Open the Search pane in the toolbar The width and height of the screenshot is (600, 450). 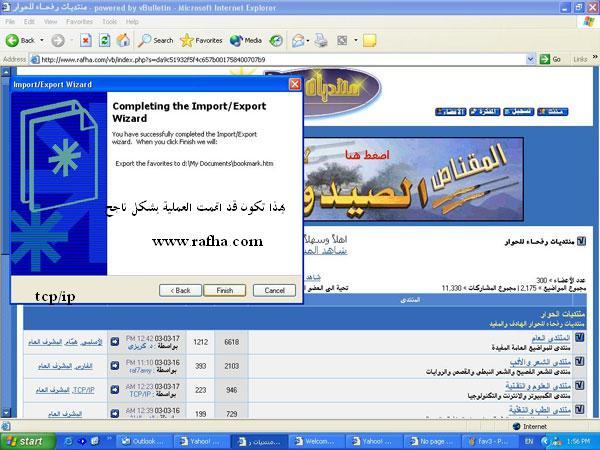(155, 40)
